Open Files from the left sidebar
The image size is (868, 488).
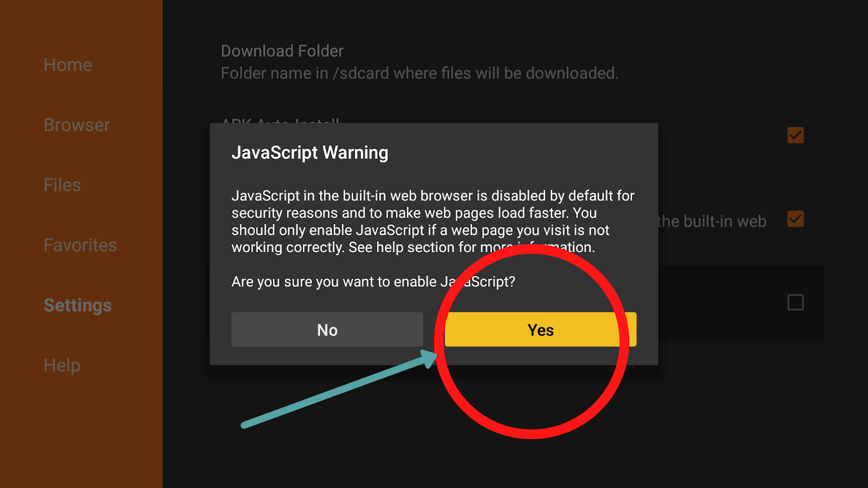62,185
